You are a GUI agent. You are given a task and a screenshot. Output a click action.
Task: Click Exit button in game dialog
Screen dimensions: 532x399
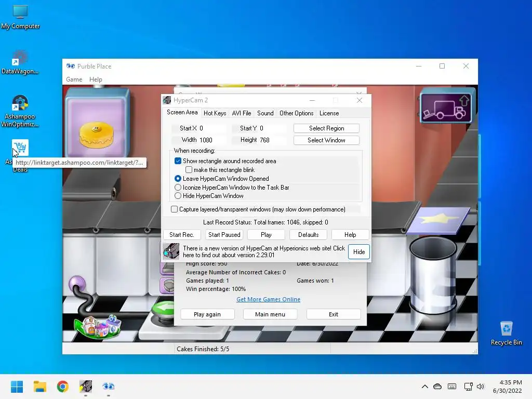coord(334,314)
